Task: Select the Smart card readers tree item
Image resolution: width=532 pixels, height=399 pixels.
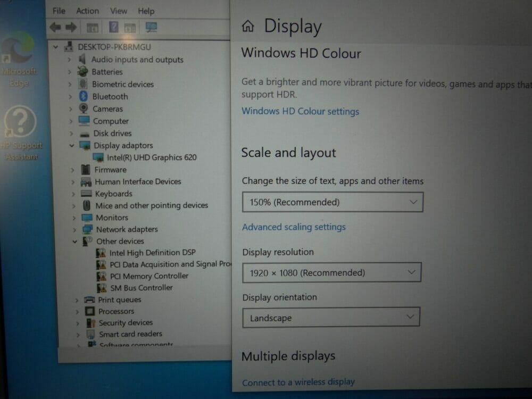Action: tap(131, 334)
